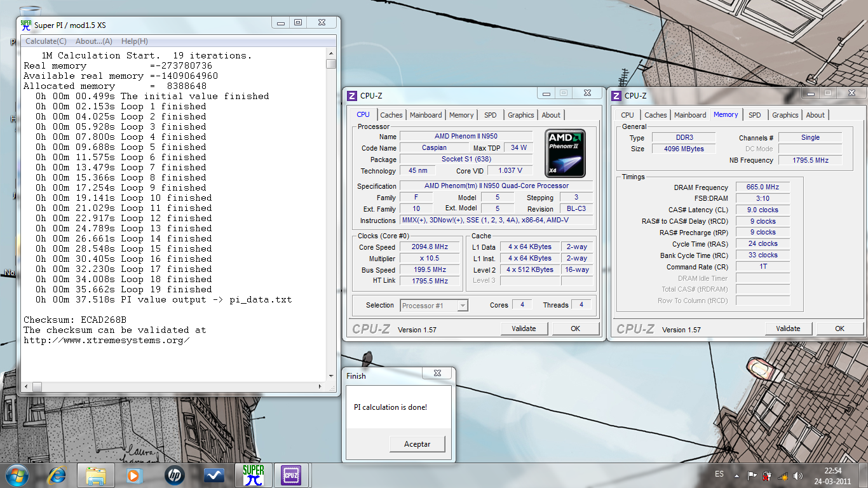
Task: Open the Calculate(C) menu in Super PI
Action: click(x=46, y=41)
